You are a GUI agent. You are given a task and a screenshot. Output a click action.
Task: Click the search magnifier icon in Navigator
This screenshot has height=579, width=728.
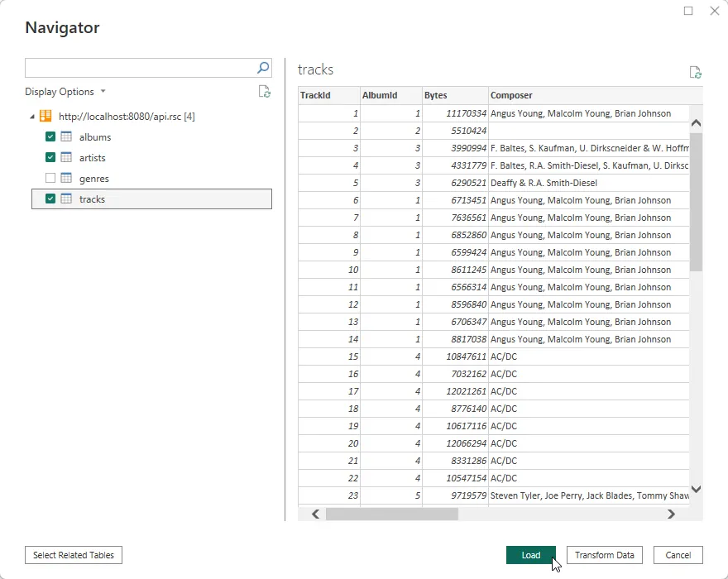(x=261, y=67)
